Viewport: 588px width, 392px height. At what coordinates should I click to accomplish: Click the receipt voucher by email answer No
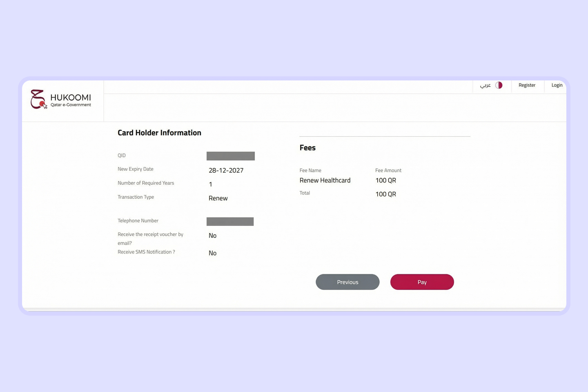click(212, 236)
